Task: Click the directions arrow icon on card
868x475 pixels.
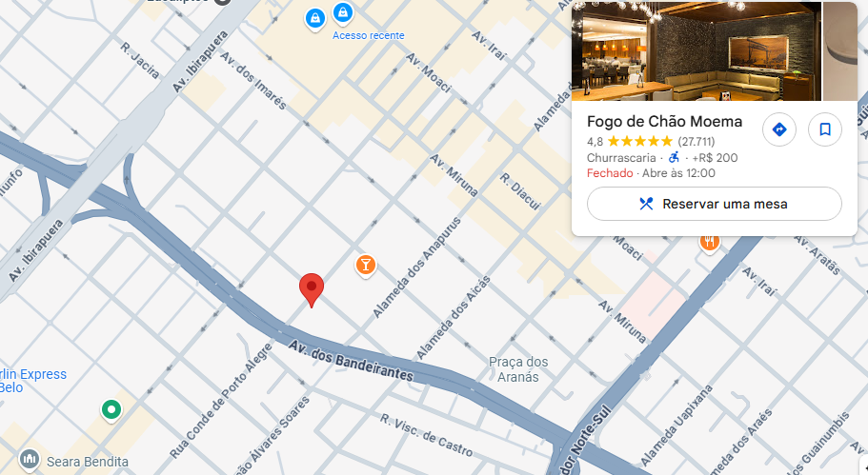Action: (778, 129)
